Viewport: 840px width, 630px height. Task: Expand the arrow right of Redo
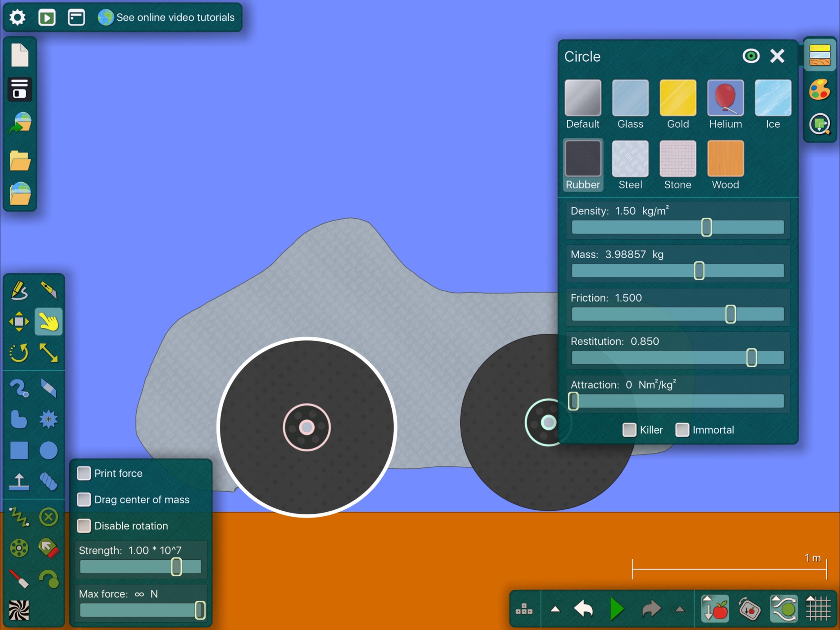tap(680, 609)
